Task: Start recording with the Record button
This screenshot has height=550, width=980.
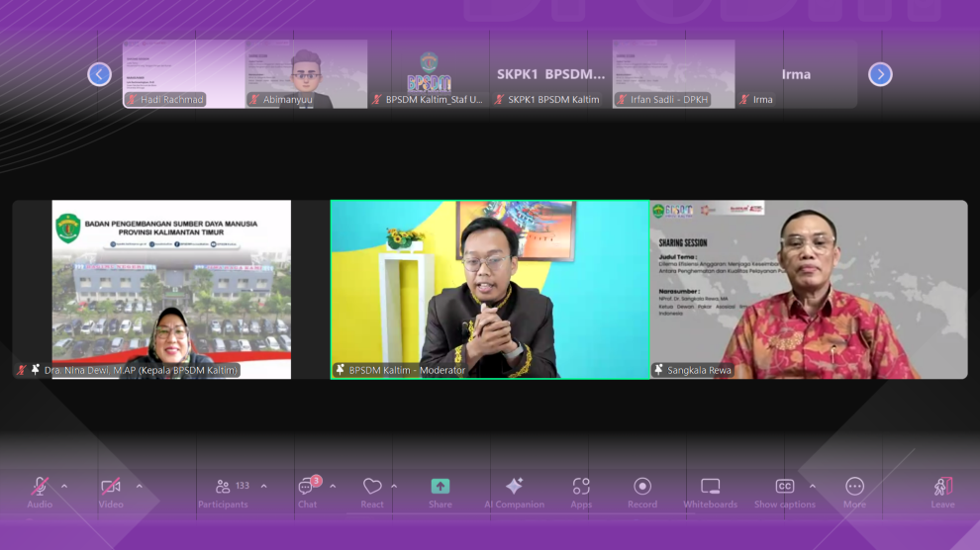Action: click(642, 492)
